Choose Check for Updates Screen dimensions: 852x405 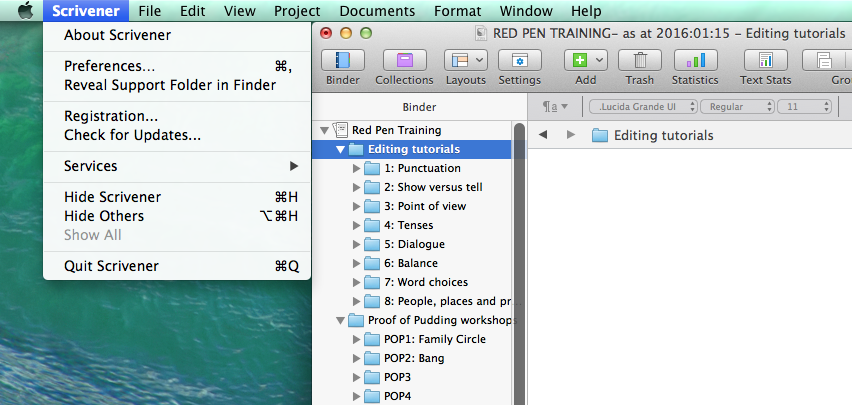click(x=177, y=135)
